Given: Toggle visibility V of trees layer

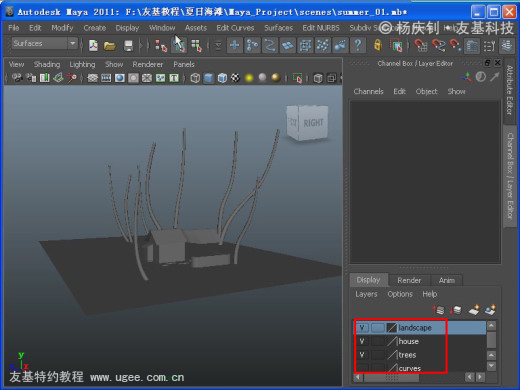Looking at the screenshot, I should pos(362,355).
